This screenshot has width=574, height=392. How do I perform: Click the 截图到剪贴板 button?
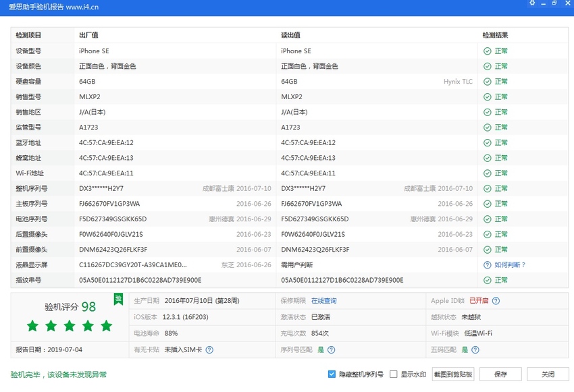tap(453, 374)
